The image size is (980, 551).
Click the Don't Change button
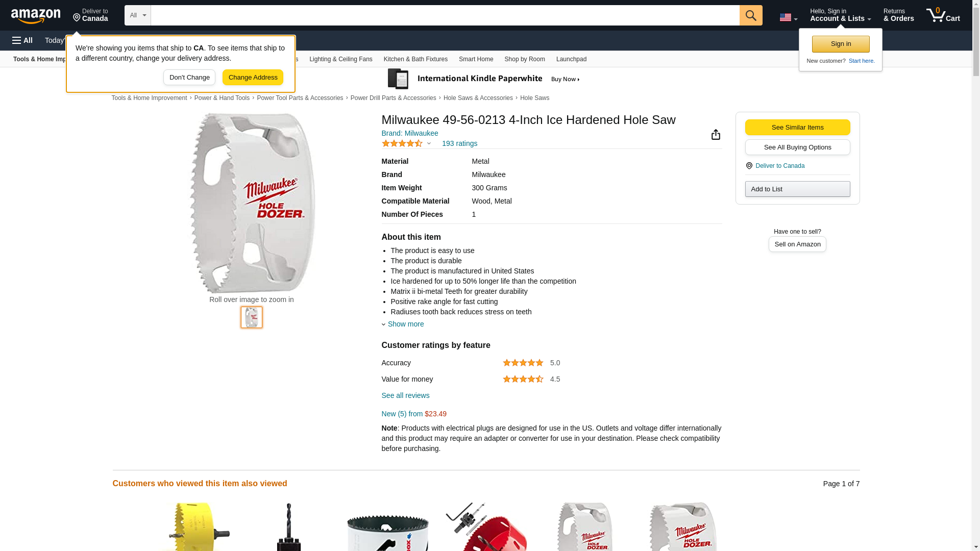pos(189,78)
